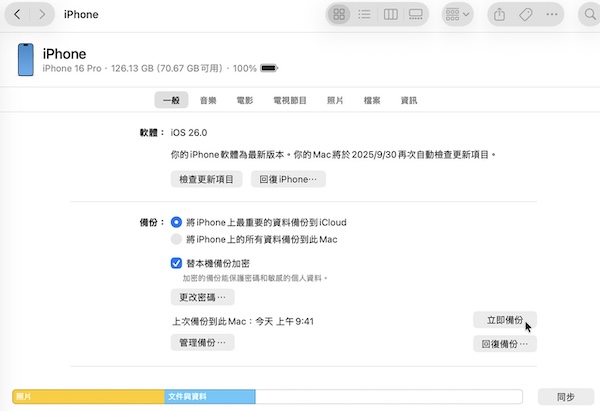Open the search magnifier
The width and height of the screenshot is (600, 411).
590,15
